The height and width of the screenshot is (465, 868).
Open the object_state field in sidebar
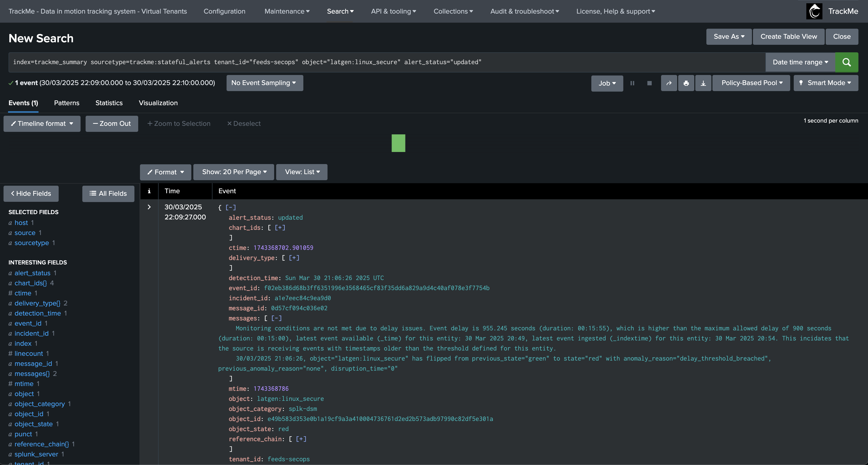click(x=34, y=424)
